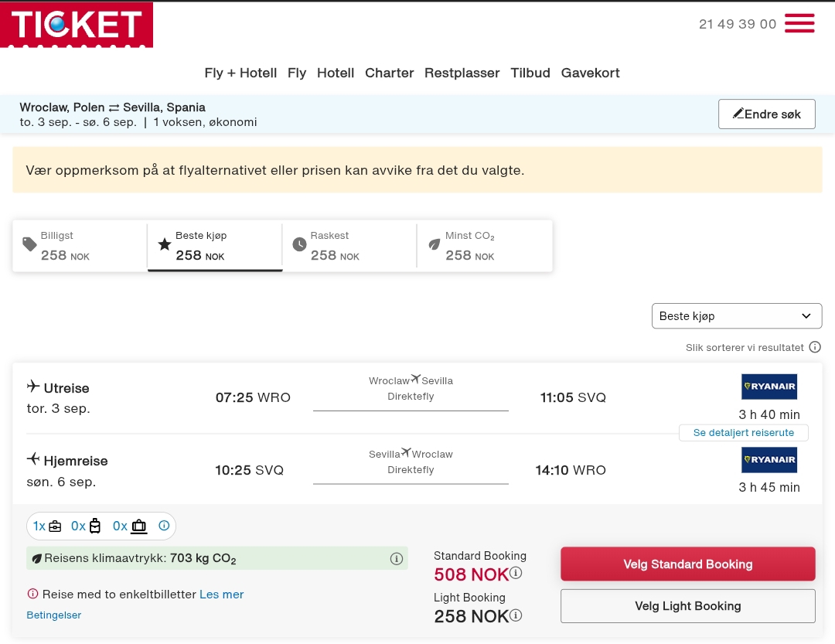Screen dimensions: 835x644
Task: Click Velg Light Booking button
Action: [x=687, y=606]
